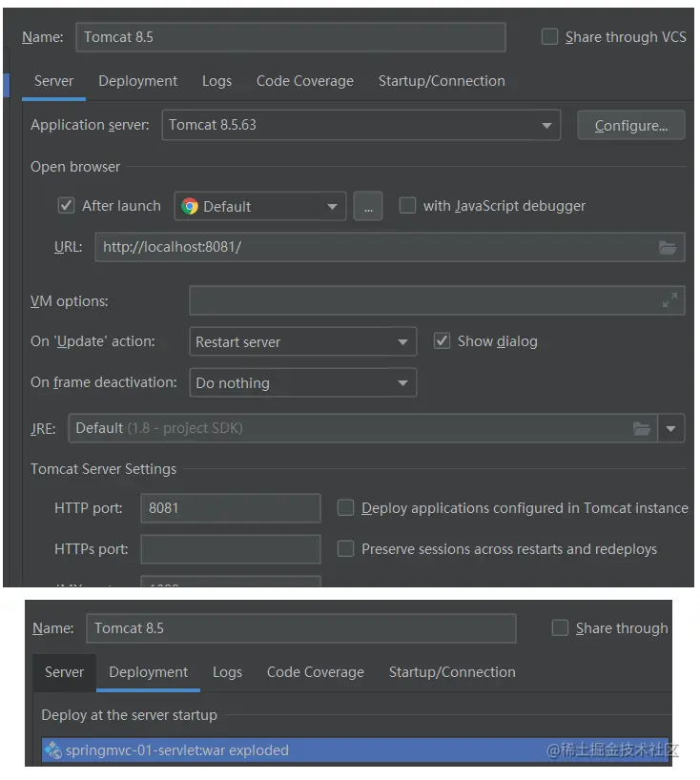
Task: Click the VM options input field
Action: pos(437,300)
